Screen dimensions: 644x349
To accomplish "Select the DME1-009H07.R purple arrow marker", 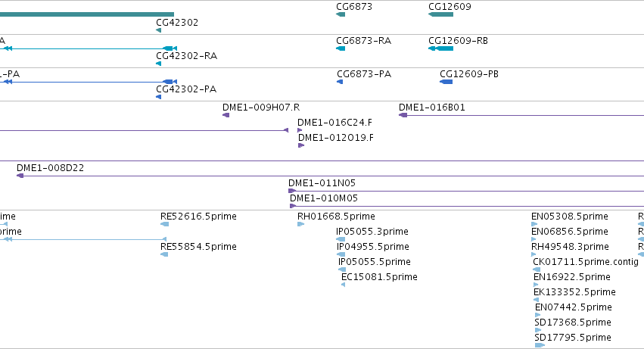I will point(226,115).
